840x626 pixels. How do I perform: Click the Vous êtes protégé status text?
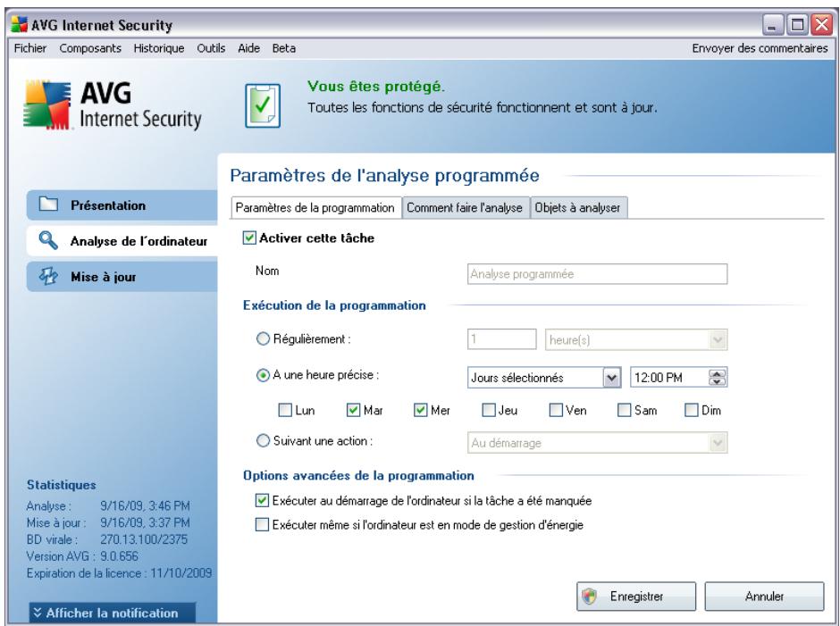[375, 87]
